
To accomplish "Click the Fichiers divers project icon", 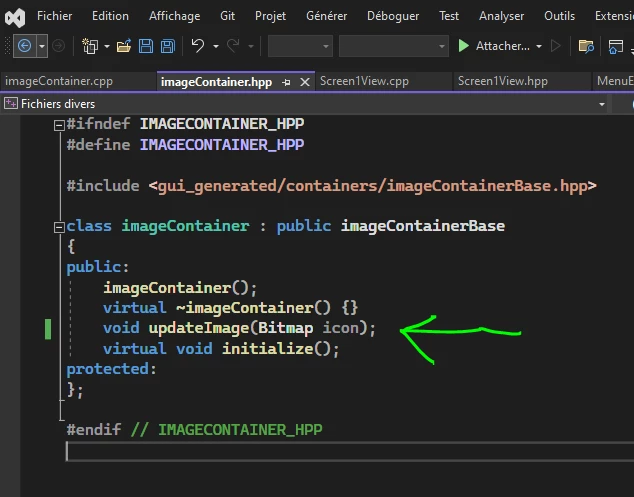I will pos(11,104).
